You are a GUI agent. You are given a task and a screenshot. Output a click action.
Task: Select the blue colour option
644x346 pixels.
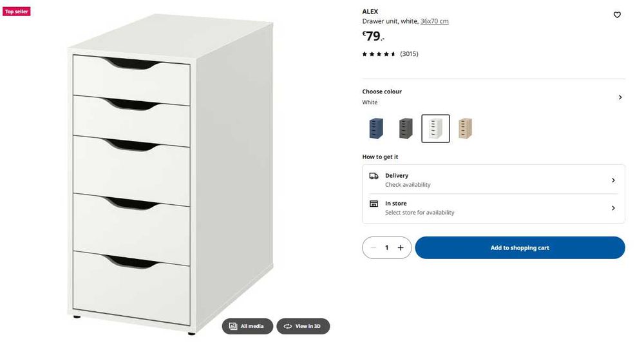(x=376, y=128)
